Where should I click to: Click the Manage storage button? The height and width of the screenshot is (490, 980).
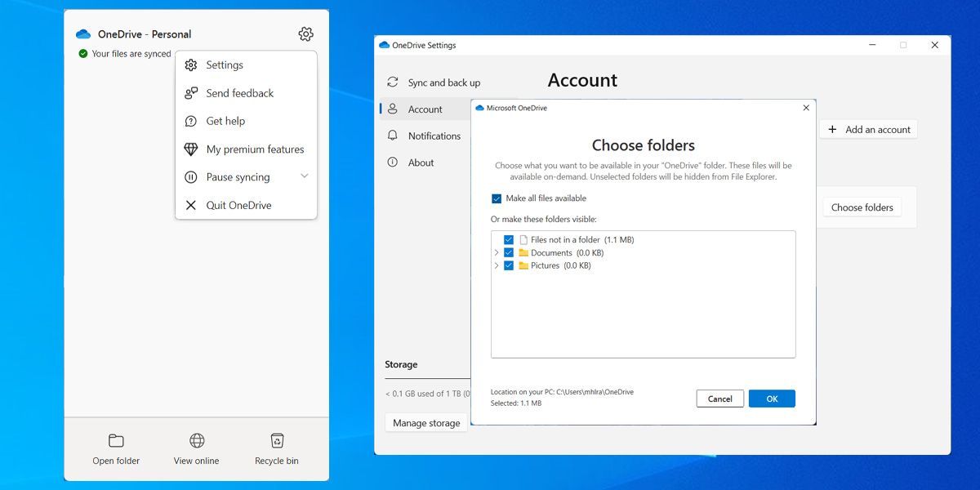pos(426,423)
